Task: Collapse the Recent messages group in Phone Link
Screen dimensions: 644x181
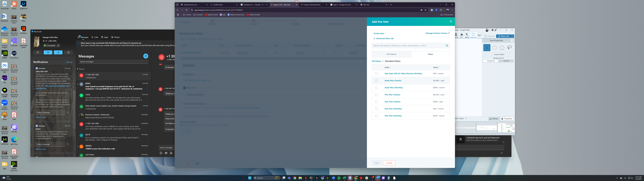Action: (77, 69)
